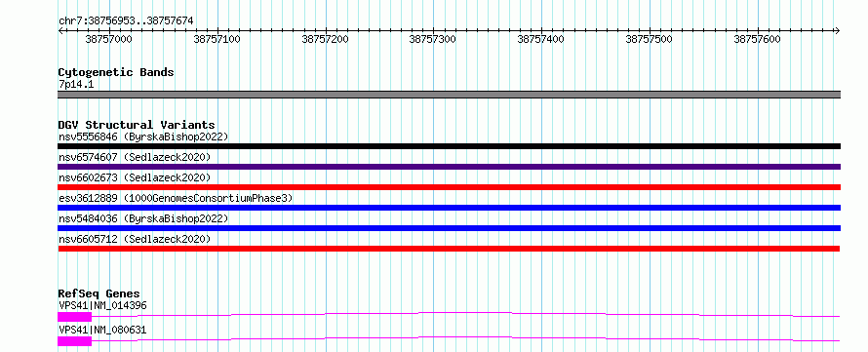Screen dimensions: 868x352
Task: Click the Cytogenetic Bands track title
Action: [x=116, y=72]
